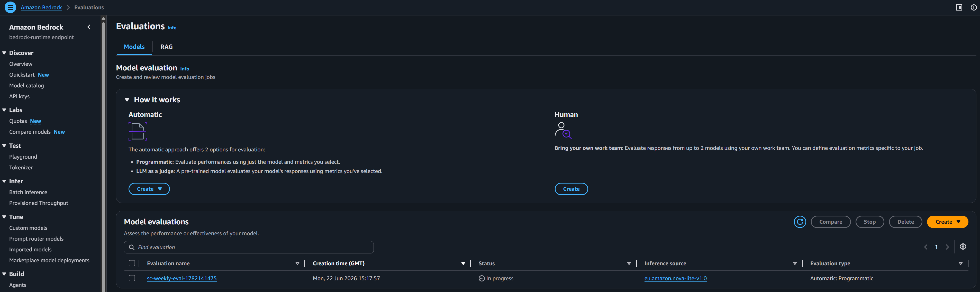Open Batch inference in the sidebar
This screenshot has width=980, height=292.
28,192
